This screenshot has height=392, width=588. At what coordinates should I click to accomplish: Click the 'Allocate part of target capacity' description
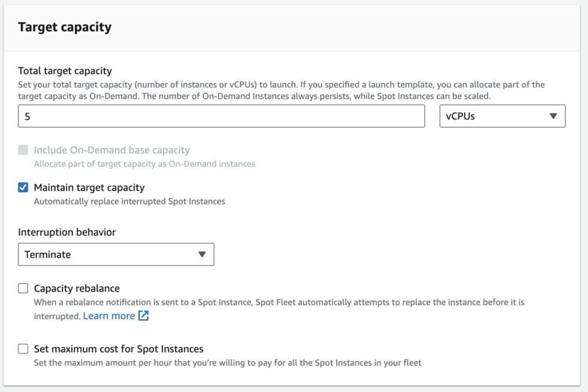point(144,164)
